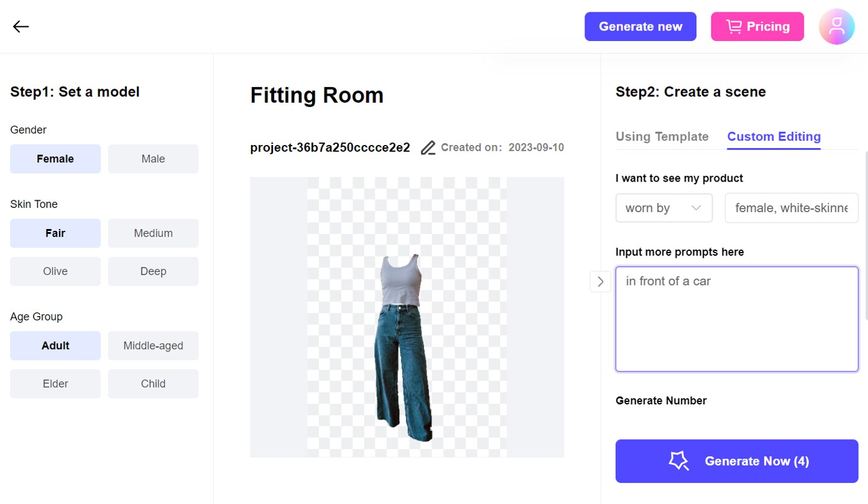Open the "worn by" dropdown
Screen dimensions: 868x504
(663, 208)
